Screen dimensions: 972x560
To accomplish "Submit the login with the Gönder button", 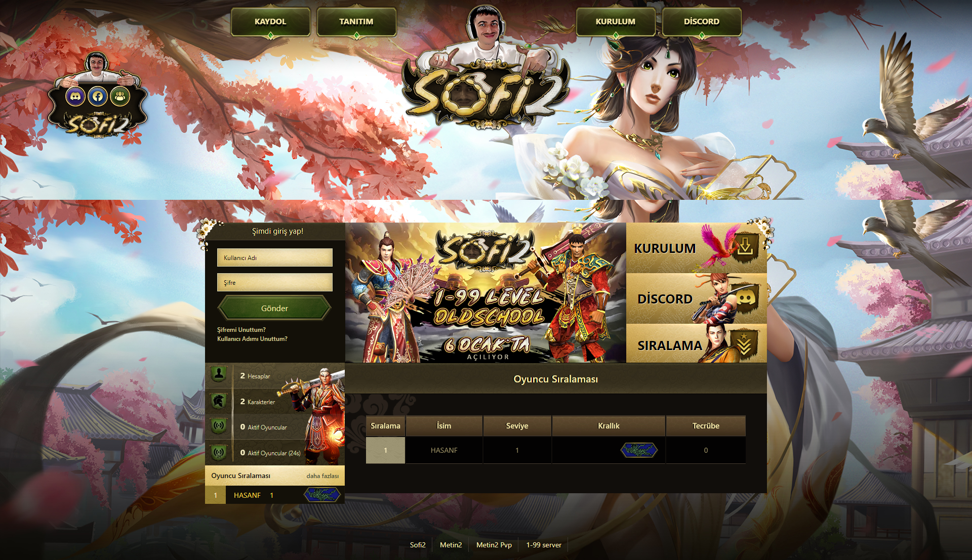I will click(274, 308).
